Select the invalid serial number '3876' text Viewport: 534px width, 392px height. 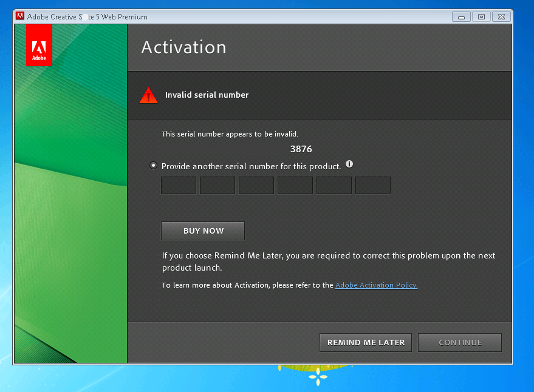[x=301, y=149]
